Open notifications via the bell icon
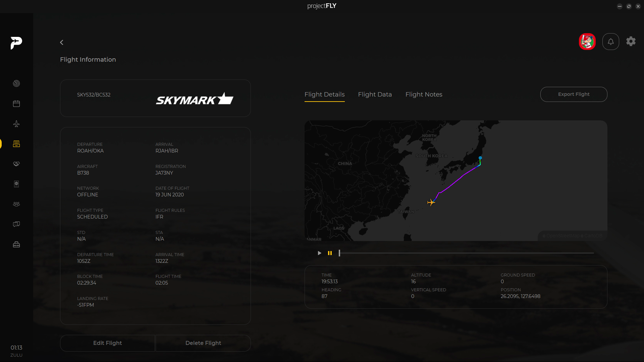 pyautogui.click(x=610, y=42)
